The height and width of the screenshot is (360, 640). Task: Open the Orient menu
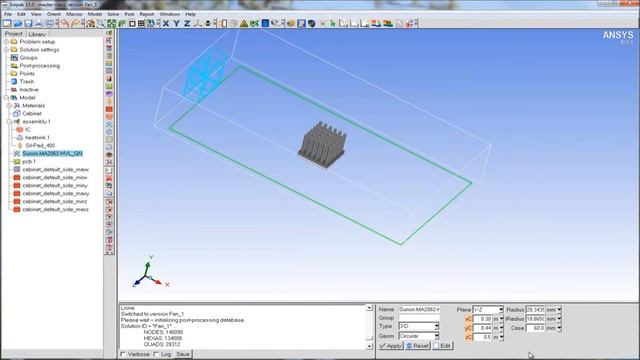[x=53, y=14]
